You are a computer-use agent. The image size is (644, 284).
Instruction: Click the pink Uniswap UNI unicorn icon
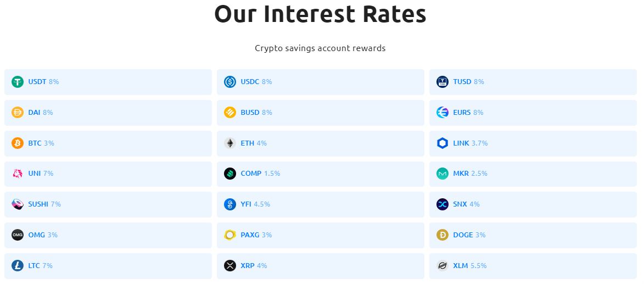(x=18, y=174)
